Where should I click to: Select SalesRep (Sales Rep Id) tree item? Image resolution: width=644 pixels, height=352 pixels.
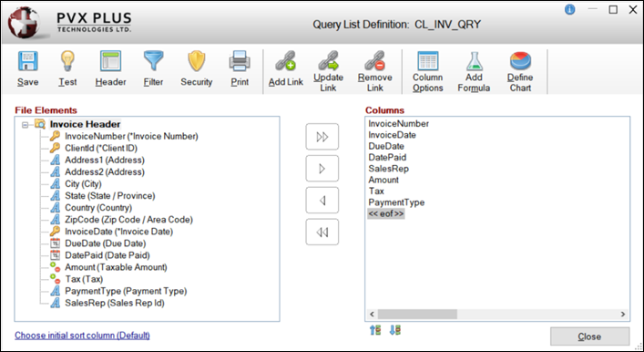[x=115, y=304]
